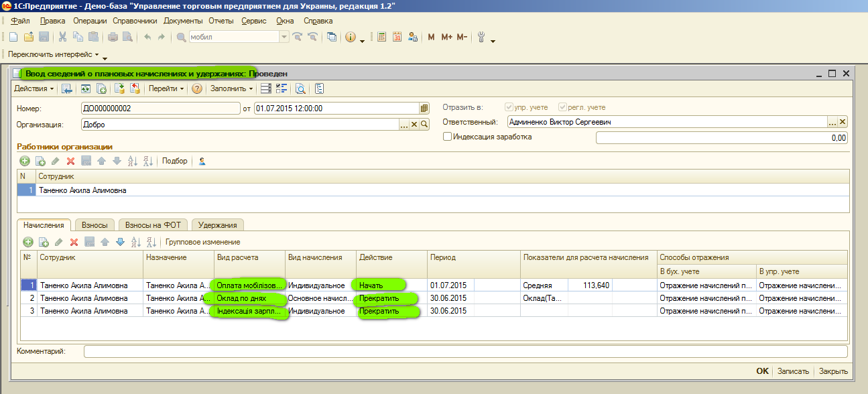The height and width of the screenshot is (394, 868).
Task: Click the magnifier search icon beside the мобил field
Action: pyautogui.click(x=181, y=37)
